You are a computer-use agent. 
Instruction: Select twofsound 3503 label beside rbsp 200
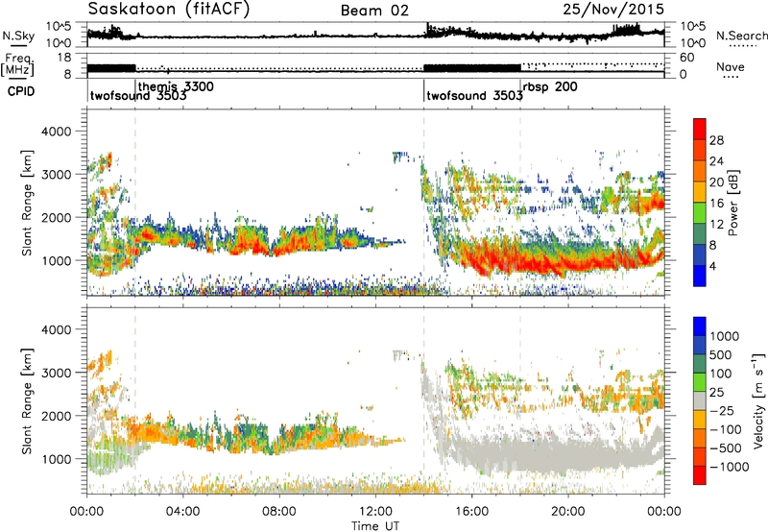pyautogui.click(x=474, y=95)
